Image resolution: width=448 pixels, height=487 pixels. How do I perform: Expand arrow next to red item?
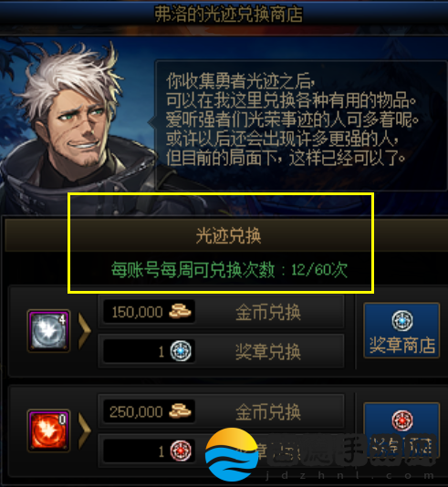(x=84, y=430)
